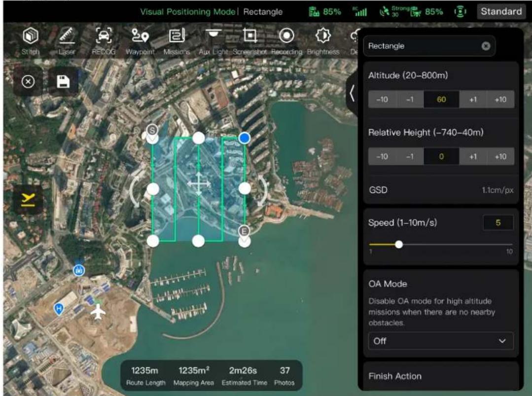Screen dimensions: 532x396
Task: Increase altitude by 10
Action: [500, 100]
